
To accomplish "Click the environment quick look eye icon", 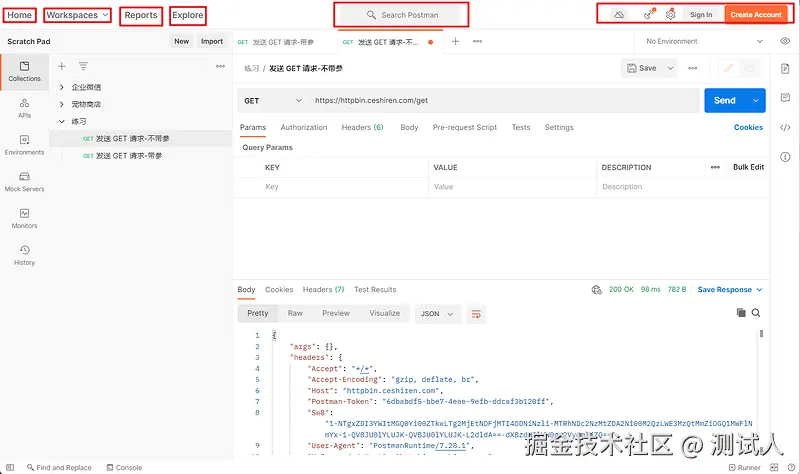I will [785, 41].
